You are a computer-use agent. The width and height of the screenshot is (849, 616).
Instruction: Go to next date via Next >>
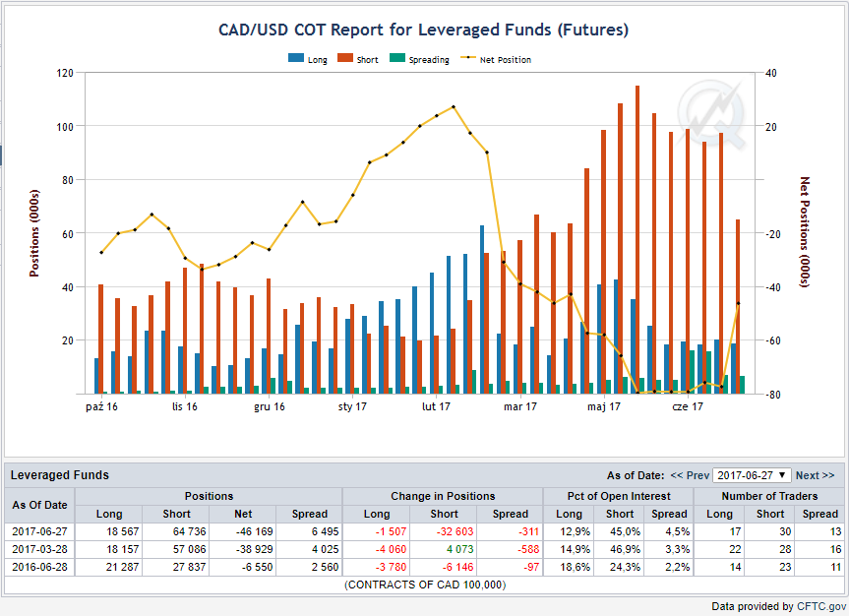tap(815, 475)
